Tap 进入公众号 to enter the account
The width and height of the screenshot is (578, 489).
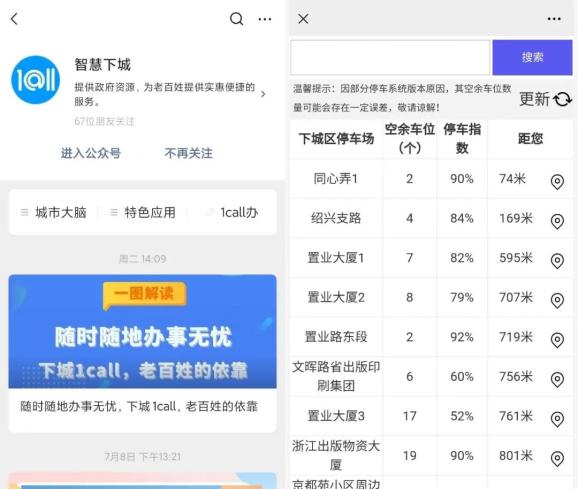(x=91, y=153)
